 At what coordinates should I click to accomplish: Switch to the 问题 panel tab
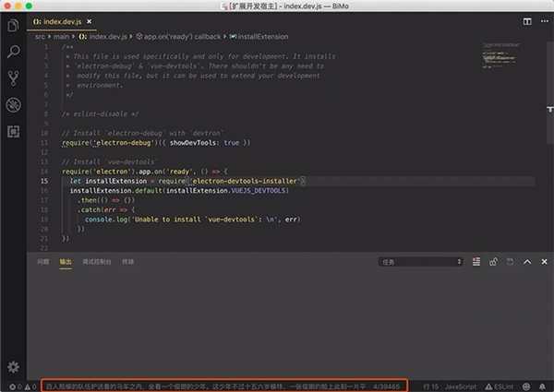point(42,262)
